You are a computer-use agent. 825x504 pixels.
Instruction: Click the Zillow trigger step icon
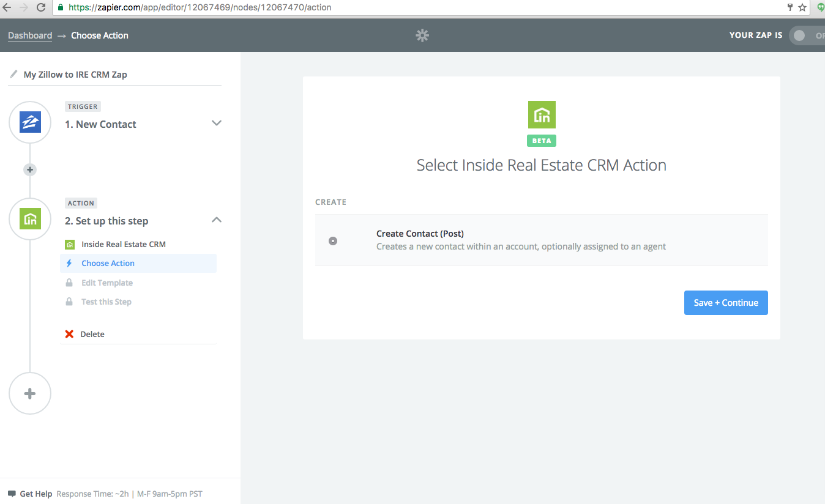(30, 122)
